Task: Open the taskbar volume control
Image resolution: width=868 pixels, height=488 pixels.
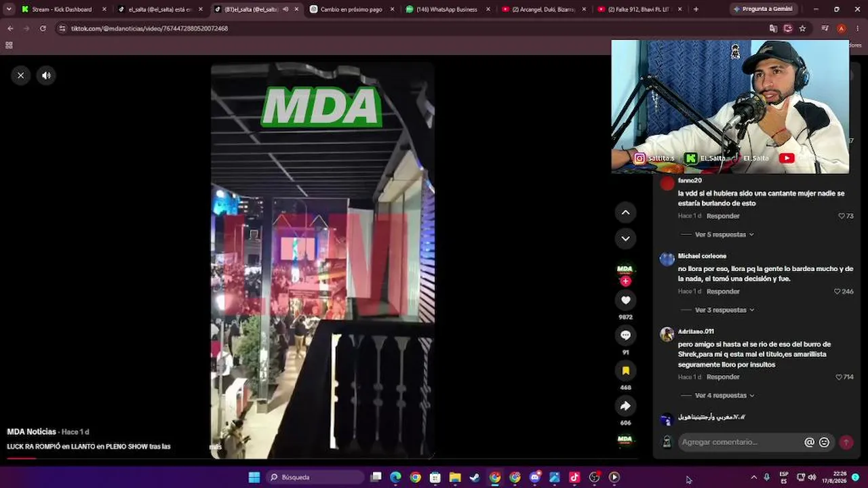Action: pos(812,477)
